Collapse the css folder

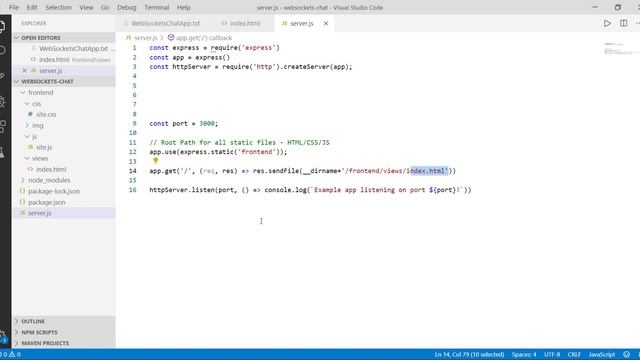tap(37, 104)
